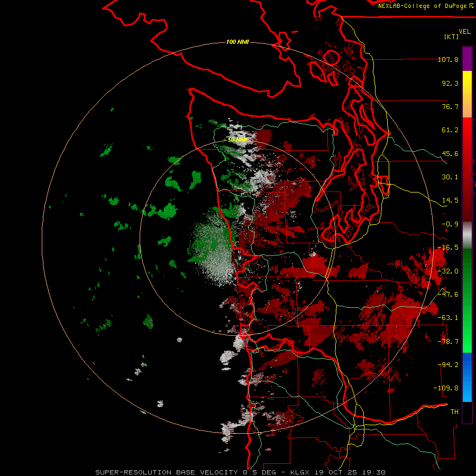Click the 30.1 legend value
The image size is (476, 476).
pyautogui.click(x=450, y=177)
